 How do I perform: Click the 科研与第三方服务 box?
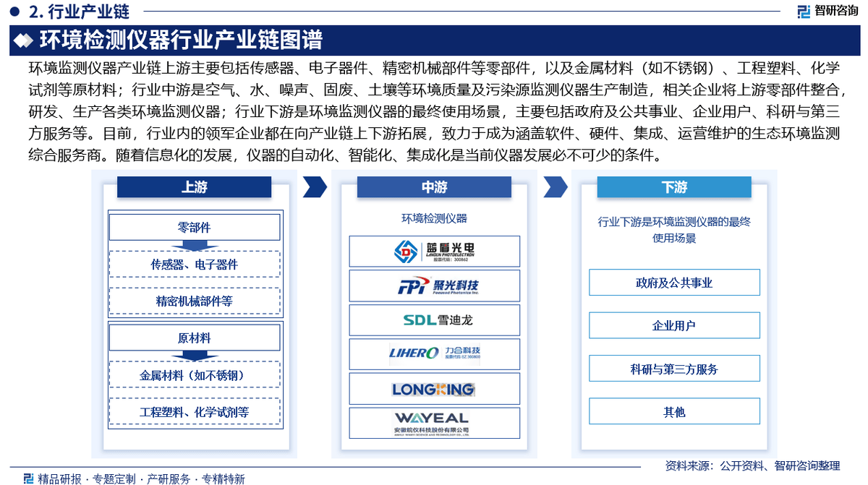click(x=674, y=369)
